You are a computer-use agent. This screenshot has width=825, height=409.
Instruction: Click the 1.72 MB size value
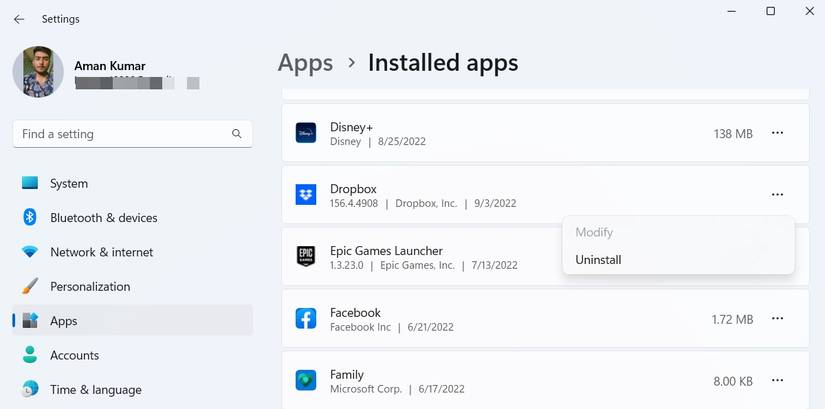tap(732, 320)
